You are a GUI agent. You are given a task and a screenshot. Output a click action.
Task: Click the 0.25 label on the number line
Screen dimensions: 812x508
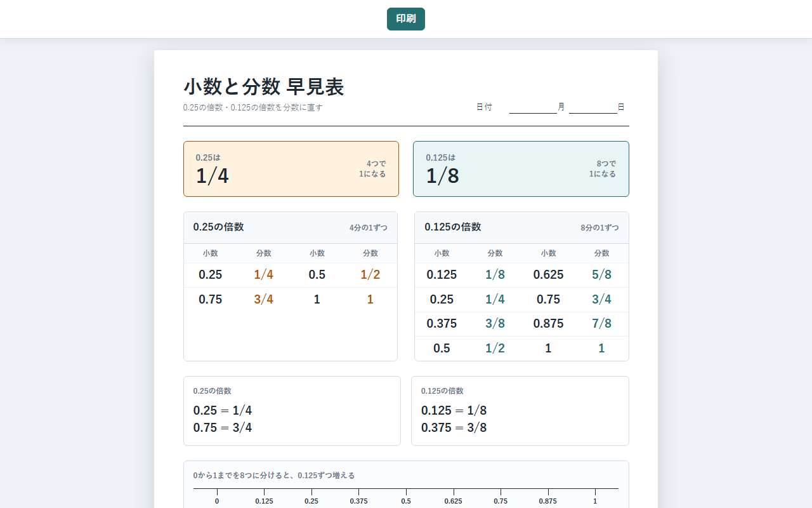311,501
